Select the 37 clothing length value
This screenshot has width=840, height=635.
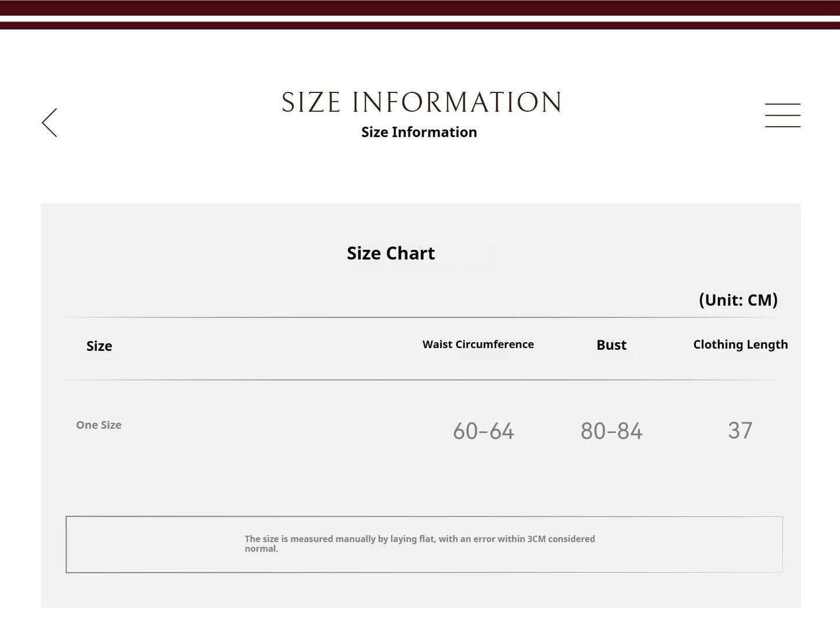tap(740, 430)
